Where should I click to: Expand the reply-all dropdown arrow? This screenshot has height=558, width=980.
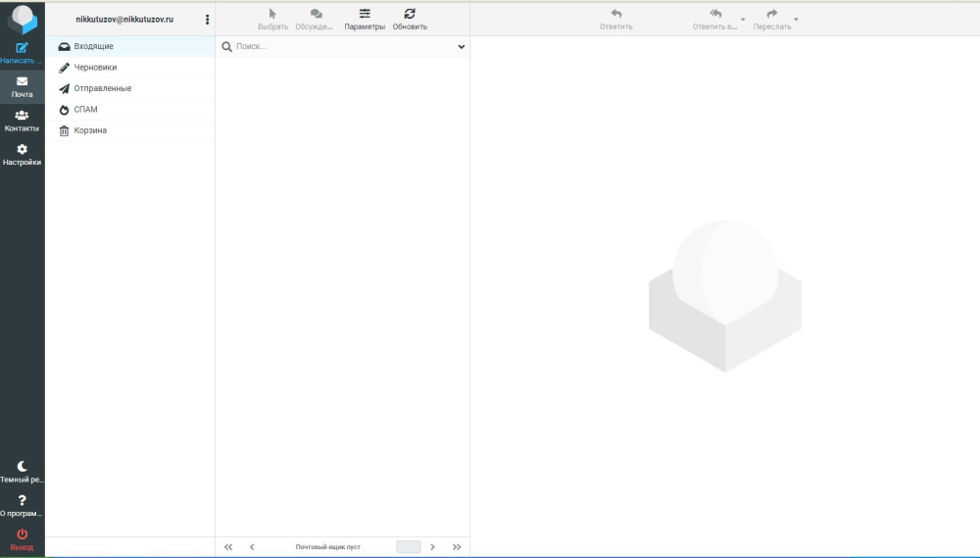(743, 20)
